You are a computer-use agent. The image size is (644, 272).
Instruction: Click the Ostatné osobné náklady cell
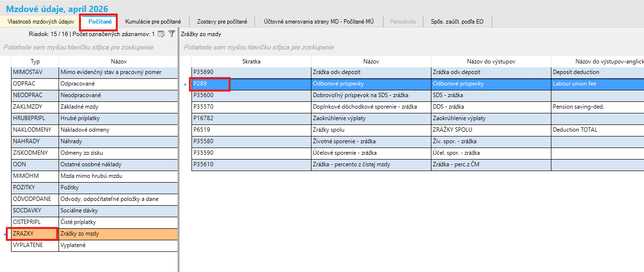pos(119,165)
